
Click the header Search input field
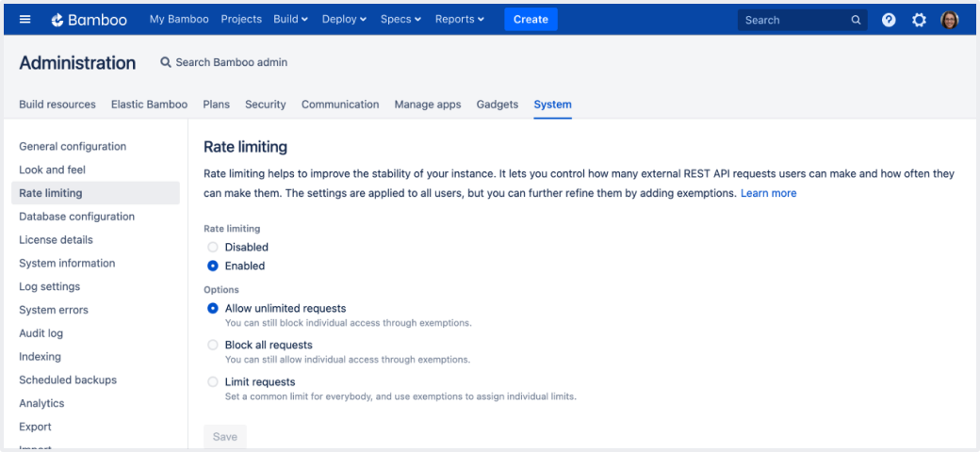pos(792,20)
